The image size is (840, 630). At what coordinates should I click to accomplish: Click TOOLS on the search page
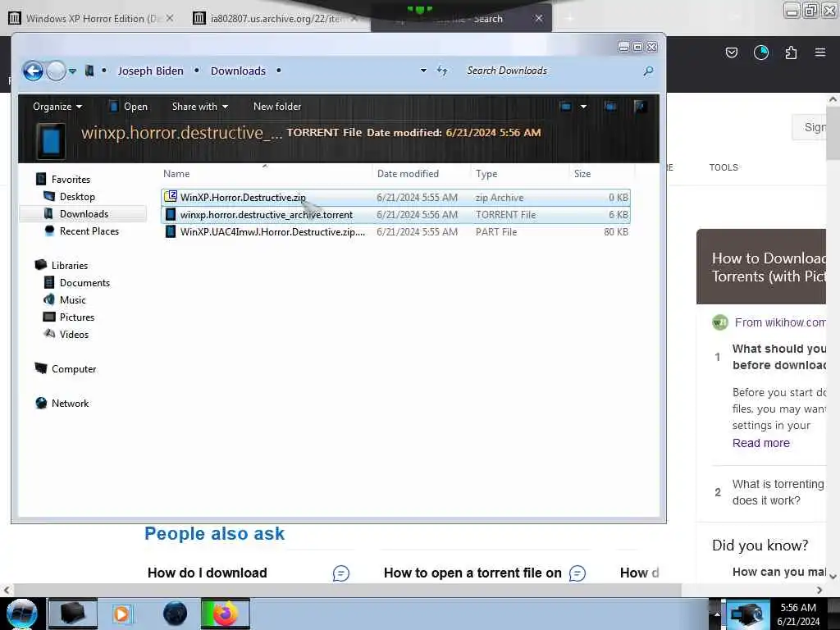coord(724,167)
